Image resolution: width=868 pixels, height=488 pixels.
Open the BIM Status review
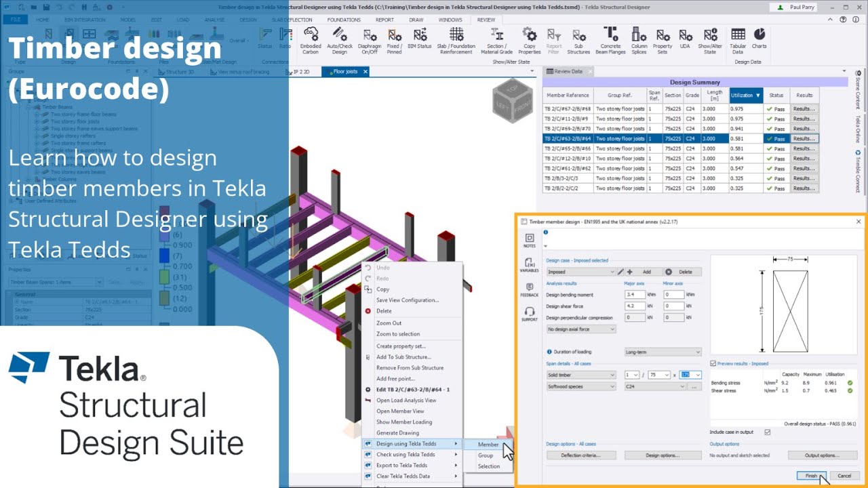420,38
